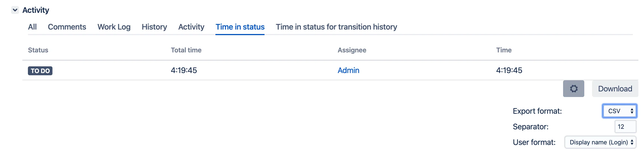Click the Activity section heading
The image size is (644, 160).
(36, 10)
